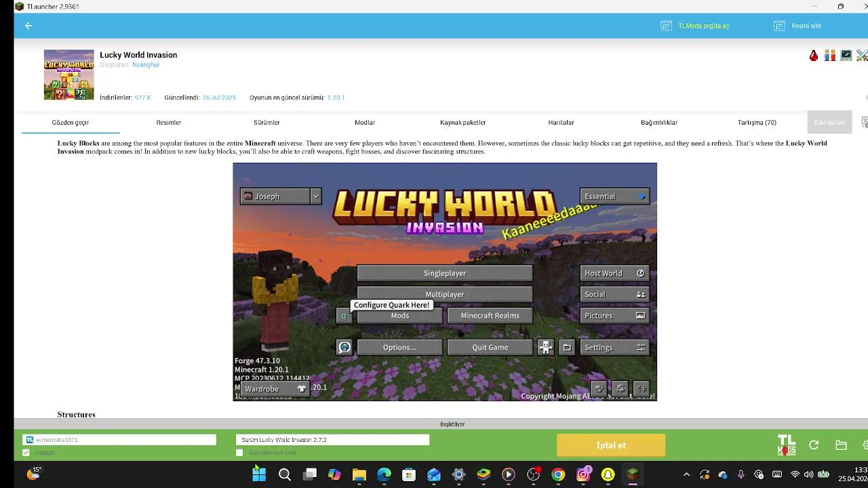Open the account selector eymenbaba1871
The image size is (868, 488).
[119, 440]
